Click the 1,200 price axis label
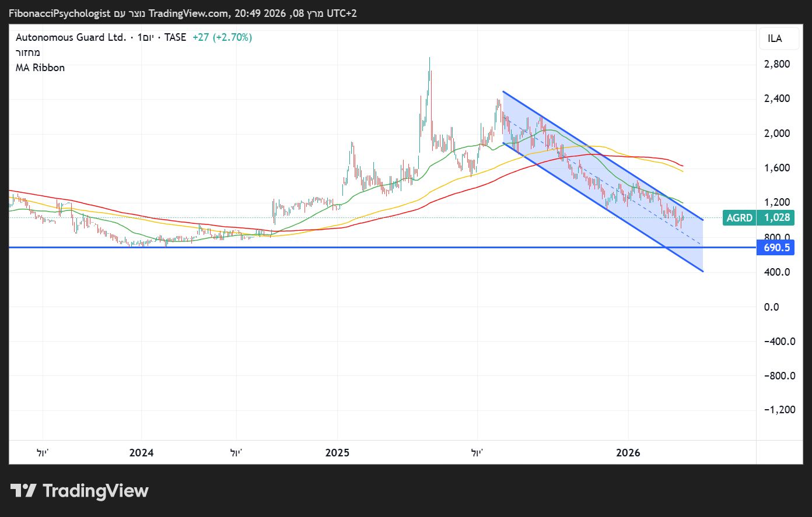Screen dimensions: 812x517 pos(777,202)
